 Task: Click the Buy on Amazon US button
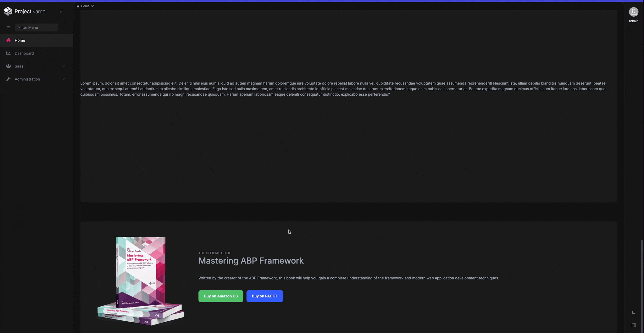(221, 296)
